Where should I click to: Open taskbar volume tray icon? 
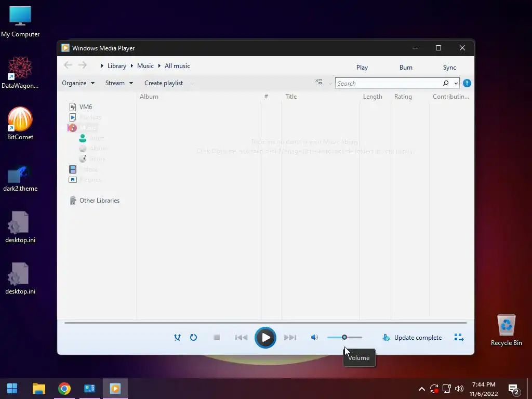459,389
